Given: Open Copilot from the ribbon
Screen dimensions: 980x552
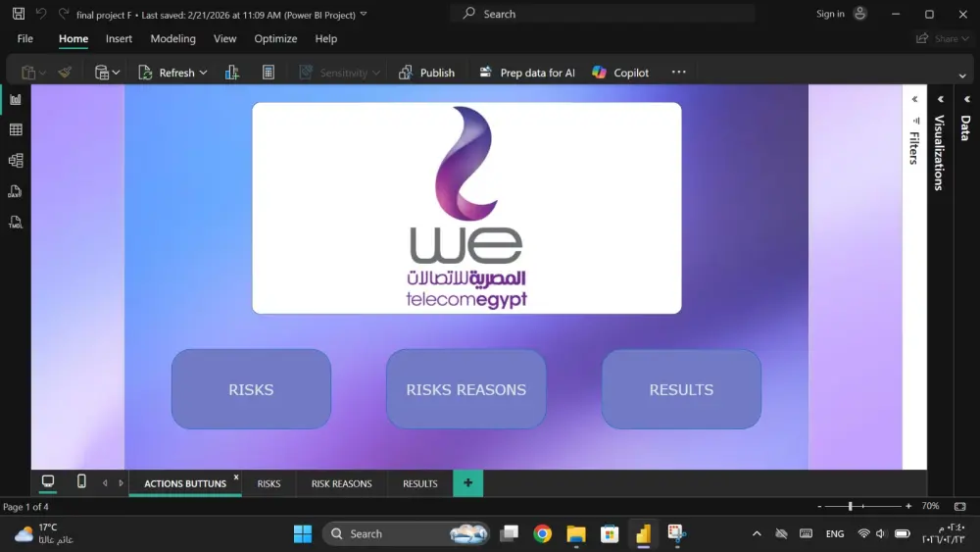Looking at the screenshot, I should (x=620, y=73).
